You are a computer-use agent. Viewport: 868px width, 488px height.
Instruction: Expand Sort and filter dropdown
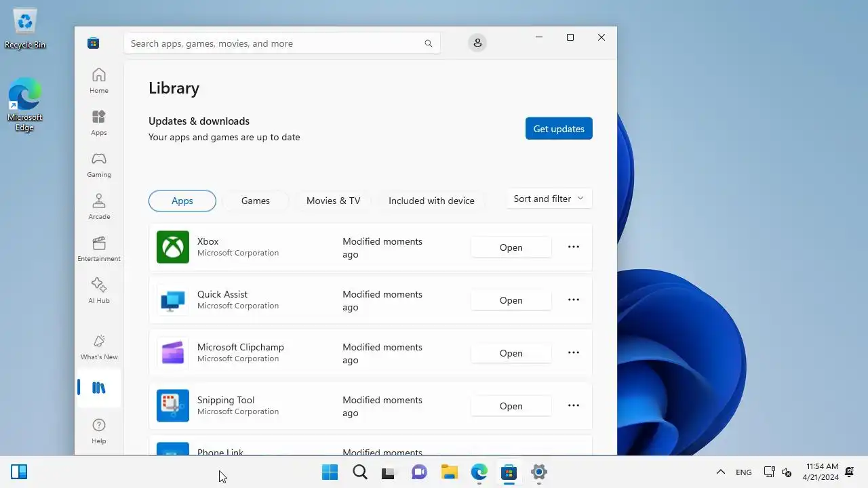tap(549, 199)
